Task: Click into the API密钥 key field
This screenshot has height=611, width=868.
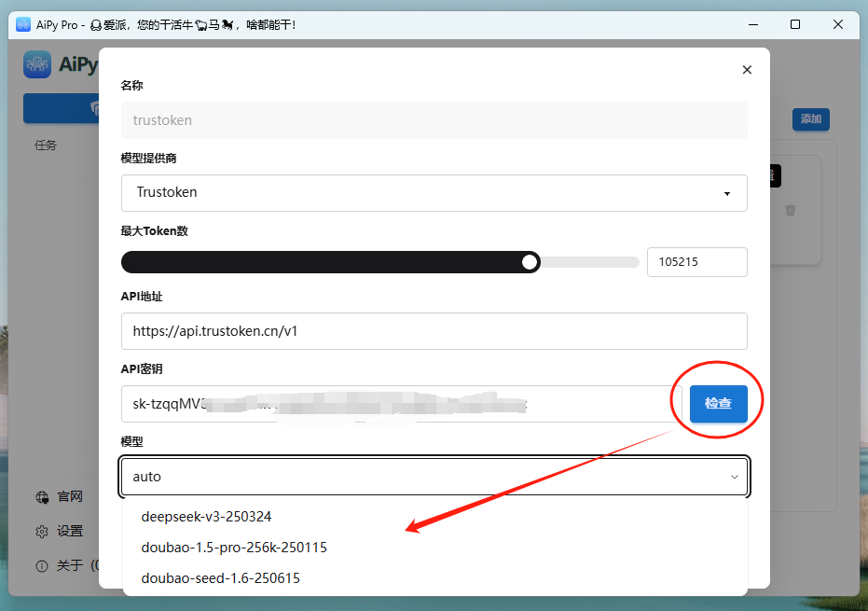Action: (x=403, y=404)
